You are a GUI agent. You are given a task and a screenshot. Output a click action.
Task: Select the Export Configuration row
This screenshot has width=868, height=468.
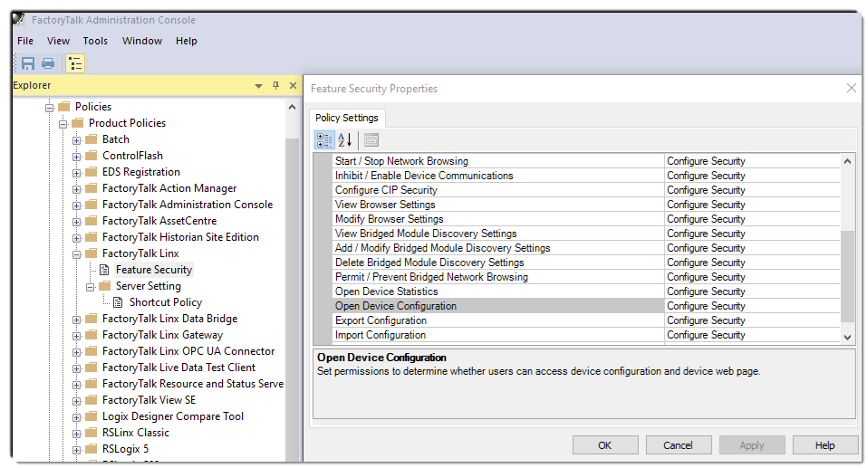point(498,320)
